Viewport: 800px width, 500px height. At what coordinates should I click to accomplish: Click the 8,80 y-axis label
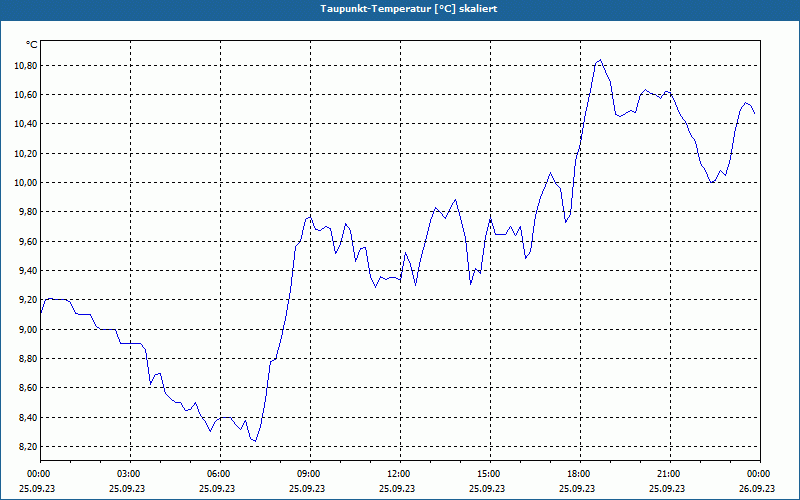tap(29, 359)
